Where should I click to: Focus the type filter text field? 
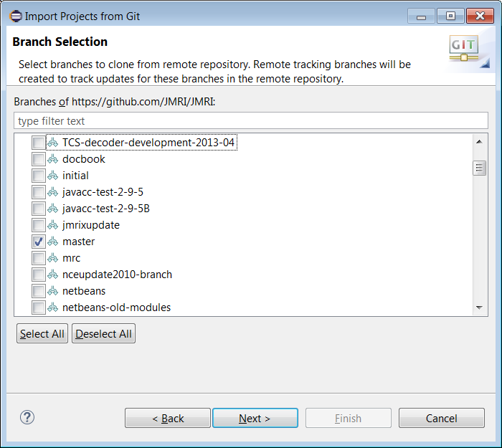coord(250,120)
